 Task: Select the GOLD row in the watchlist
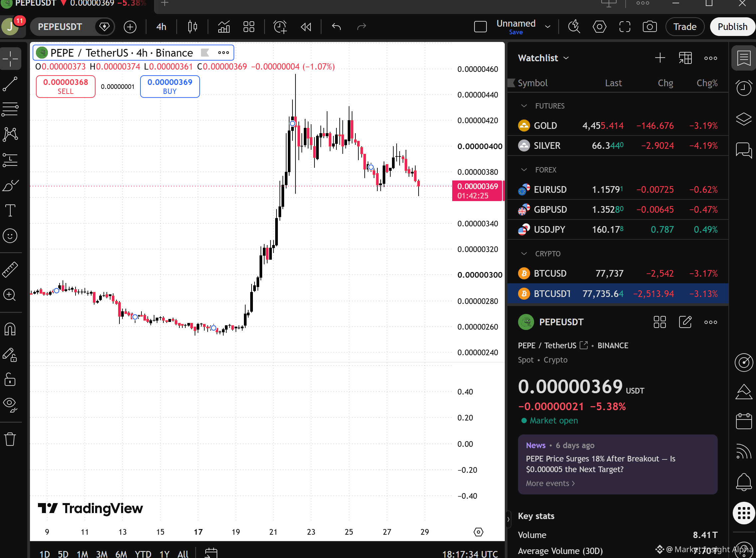[x=618, y=126]
